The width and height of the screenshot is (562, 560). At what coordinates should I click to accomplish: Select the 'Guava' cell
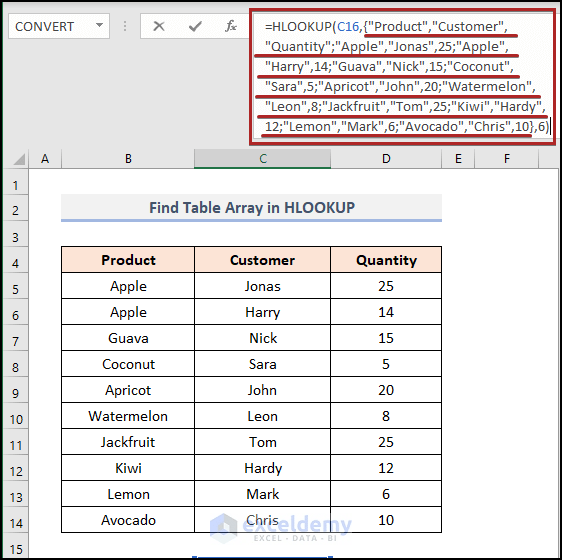pyautogui.click(x=128, y=338)
